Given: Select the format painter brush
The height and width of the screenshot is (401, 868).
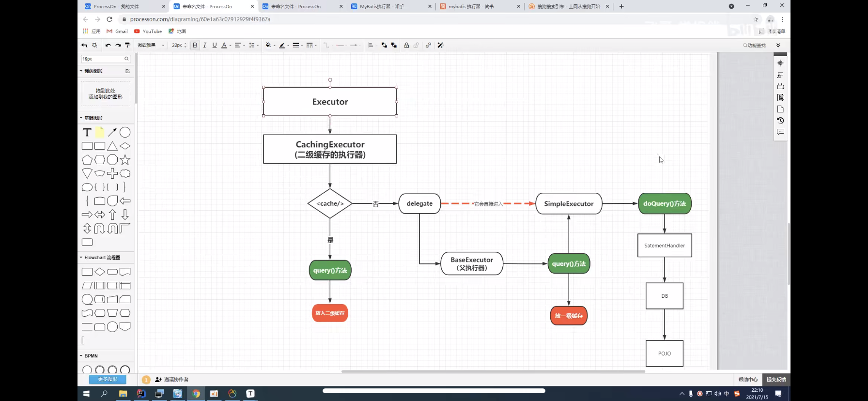Looking at the screenshot, I should 128,45.
